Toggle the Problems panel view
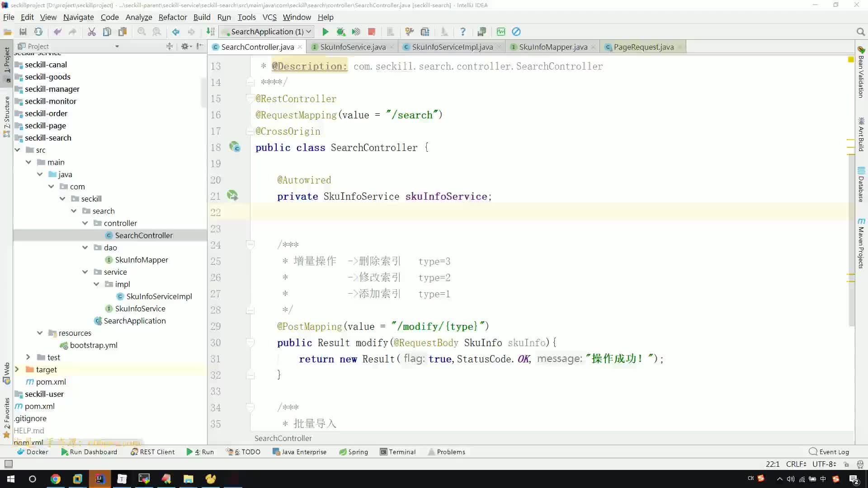The height and width of the screenshot is (488, 868). pyautogui.click(x=451, y=452)
